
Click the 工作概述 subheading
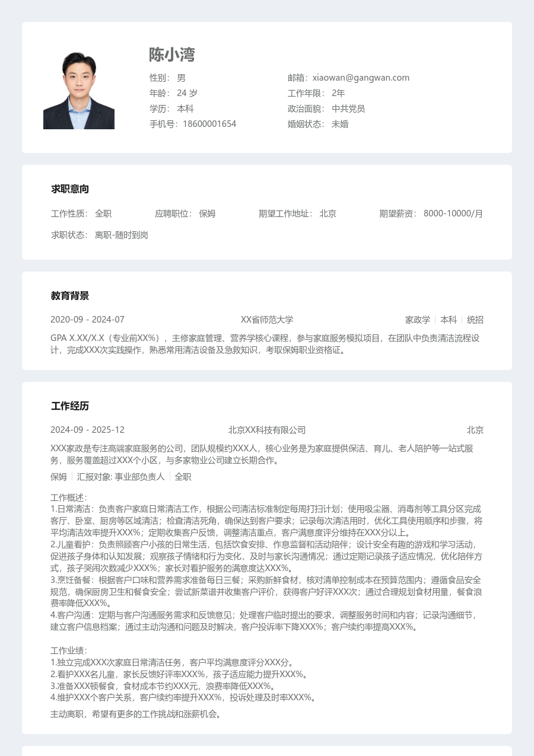pyautogui.click(x=69, y=497)
